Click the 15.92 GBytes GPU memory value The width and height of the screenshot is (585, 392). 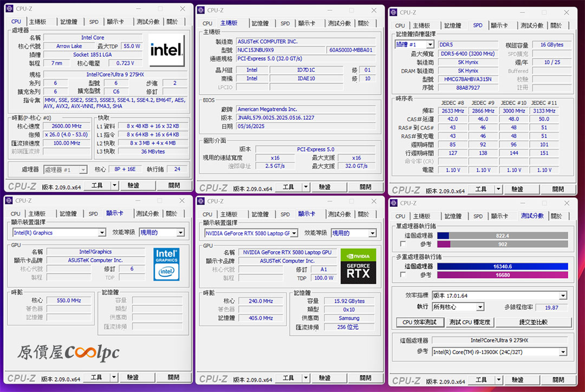click(x=349, y=301)
